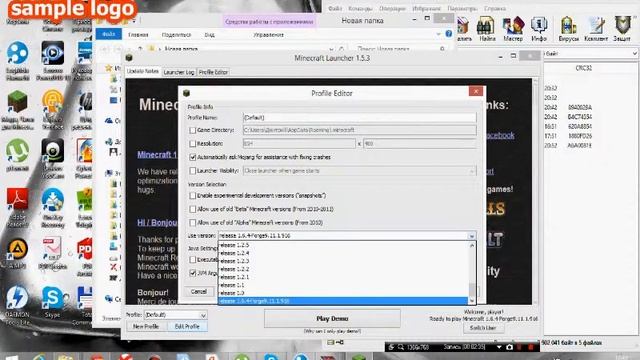Click the recorder bar's magnifier icon

coord(400,347)
